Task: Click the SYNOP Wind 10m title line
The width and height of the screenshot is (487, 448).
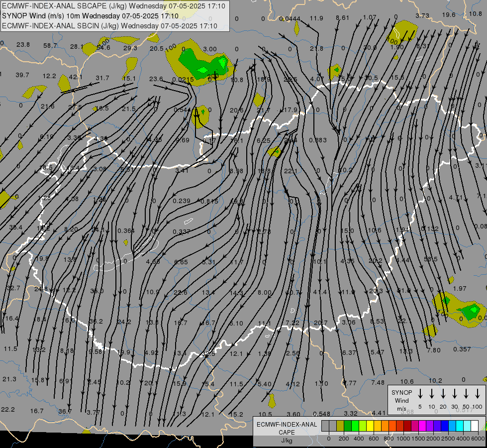Action: [x=91, y=16]
